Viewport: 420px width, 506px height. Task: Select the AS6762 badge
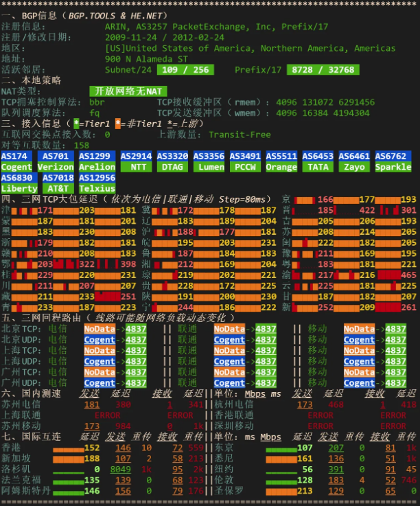coord(393,156)
